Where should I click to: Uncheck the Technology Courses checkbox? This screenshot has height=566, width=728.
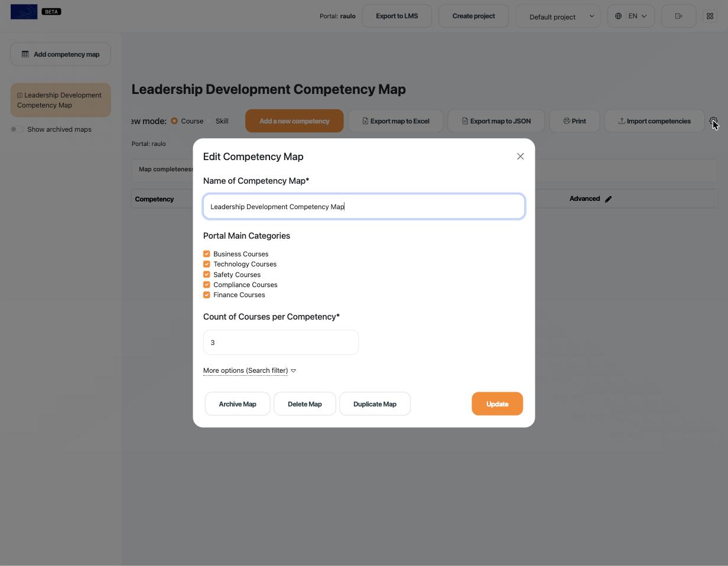pyautogui.click(x=207, y=264)
